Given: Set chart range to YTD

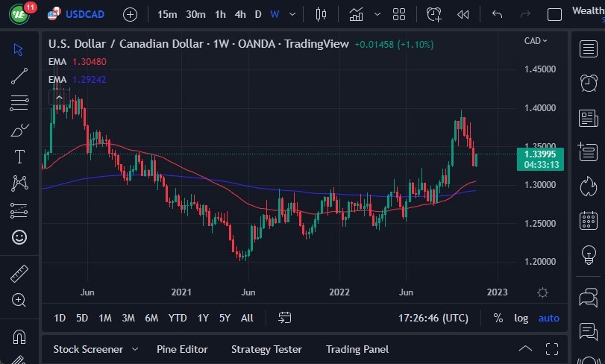Looking at the screenshot, I should pyautogui.click(x=178, y=318).
